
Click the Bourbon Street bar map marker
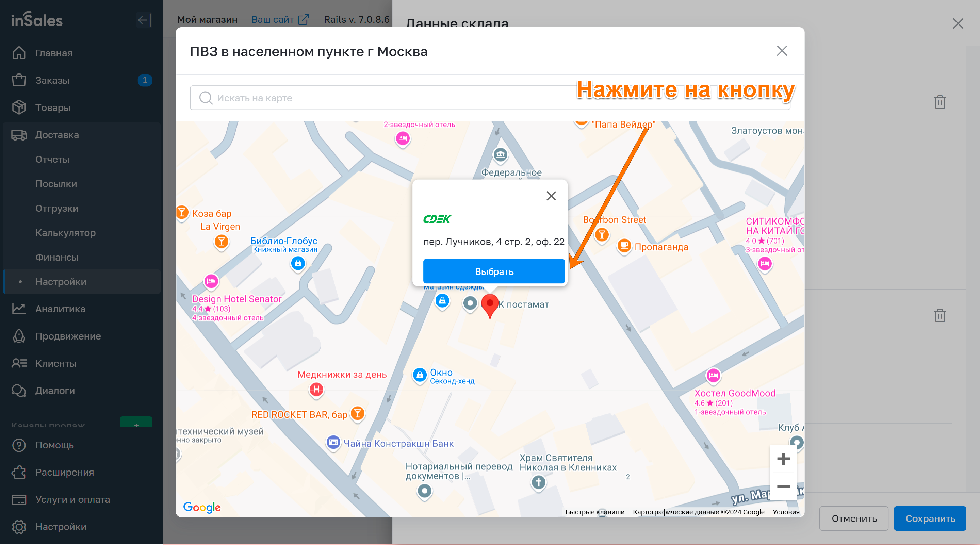coord(602,235)
